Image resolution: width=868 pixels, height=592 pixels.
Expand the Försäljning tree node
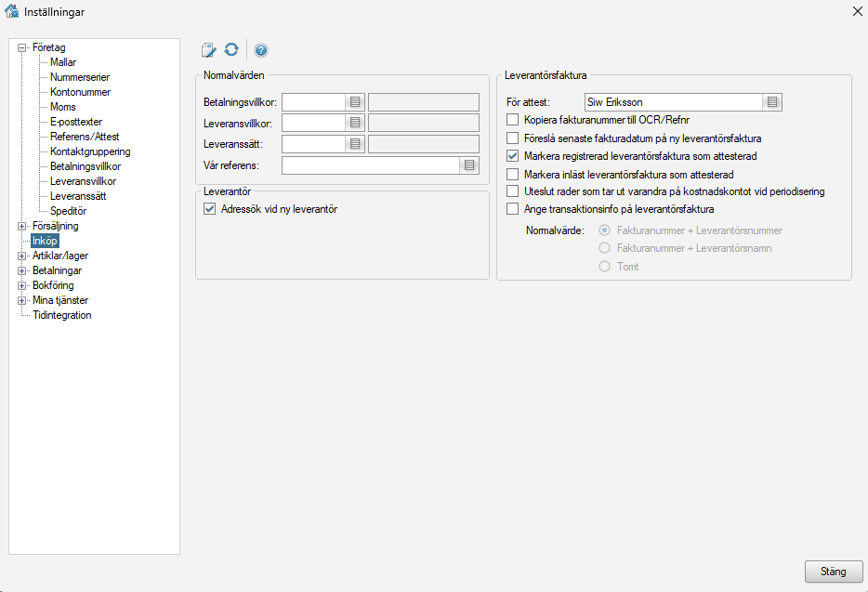22,226
